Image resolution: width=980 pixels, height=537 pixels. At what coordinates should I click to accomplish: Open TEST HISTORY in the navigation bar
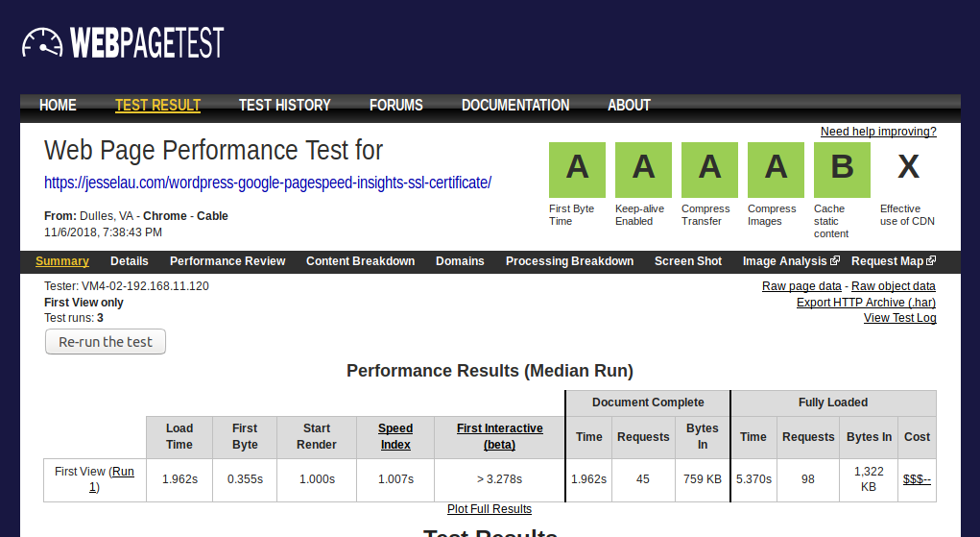pos(284,105)
